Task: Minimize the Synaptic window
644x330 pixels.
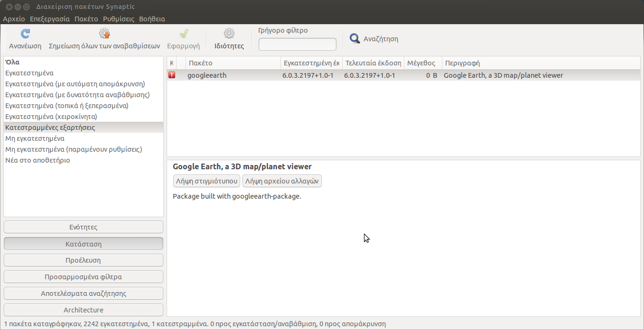Action: click(x=18, y=7)
